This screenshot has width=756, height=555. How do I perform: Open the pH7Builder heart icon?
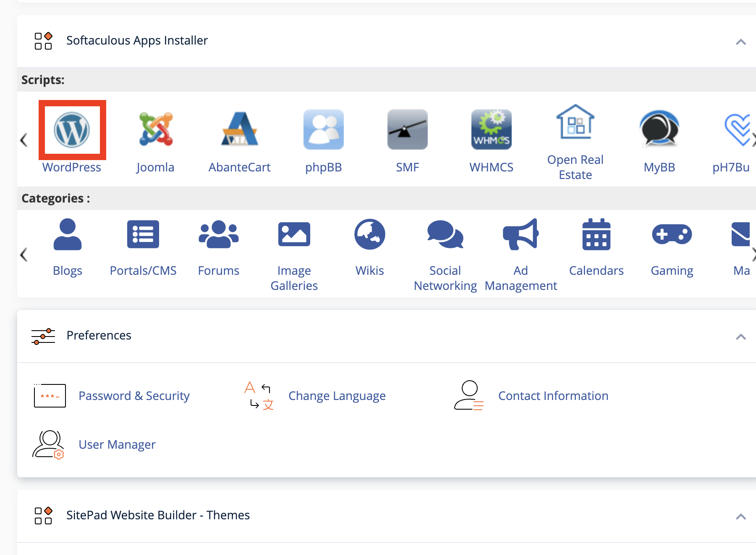tap(738, 129)
